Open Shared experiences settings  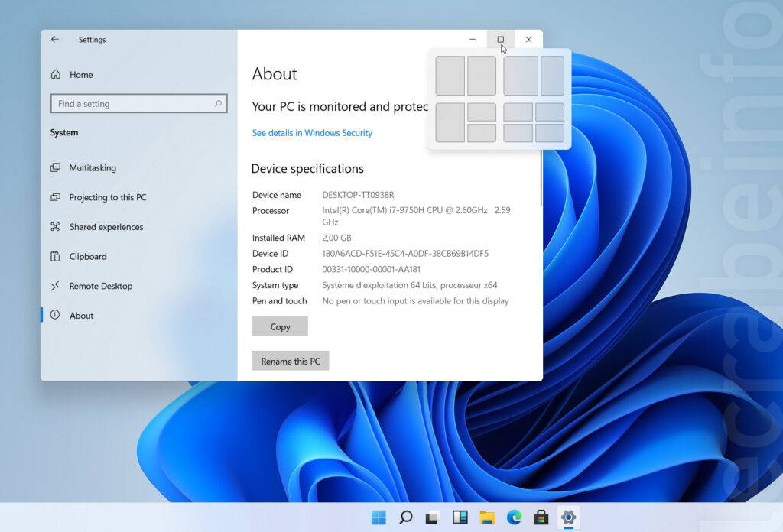point(97,227)
